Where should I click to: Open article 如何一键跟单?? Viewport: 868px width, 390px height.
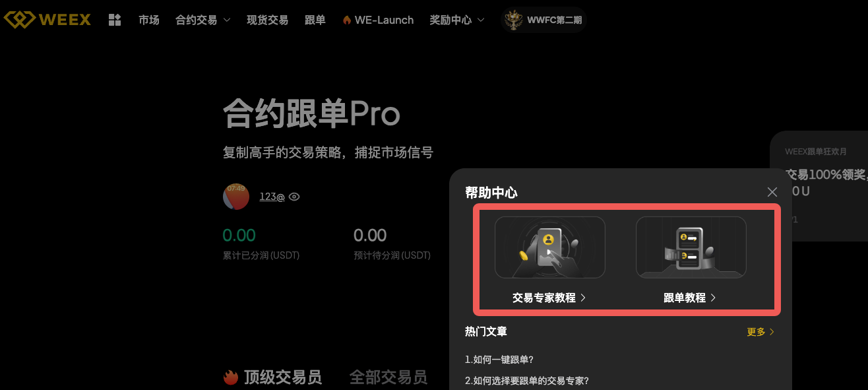click(x=499, y=360)
